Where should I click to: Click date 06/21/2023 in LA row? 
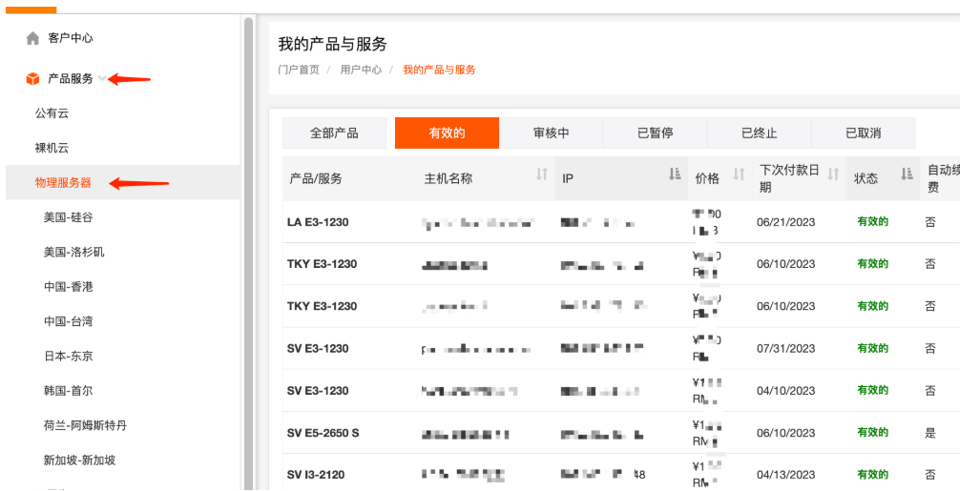785,222
